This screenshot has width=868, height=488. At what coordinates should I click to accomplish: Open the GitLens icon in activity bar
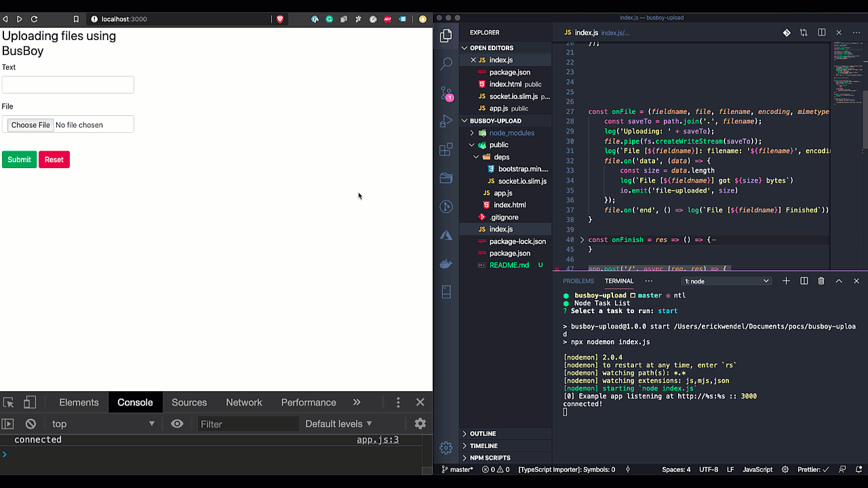(x=446, y=207)
